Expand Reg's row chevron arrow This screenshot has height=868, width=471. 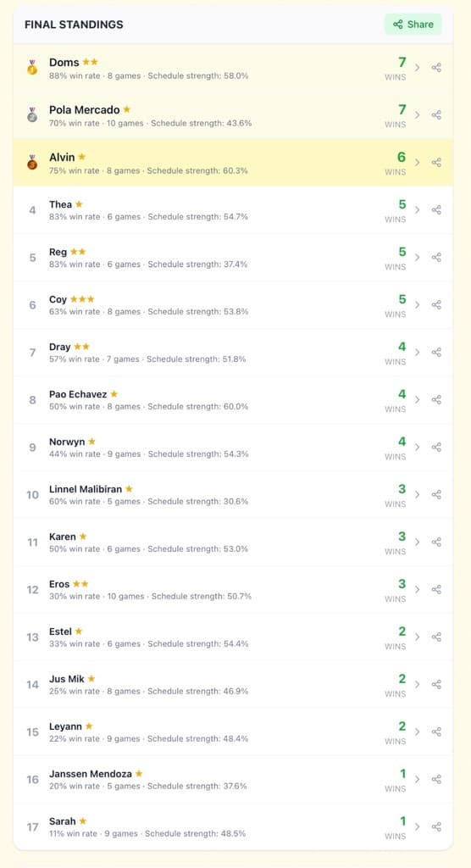click(x=418, y=258)
